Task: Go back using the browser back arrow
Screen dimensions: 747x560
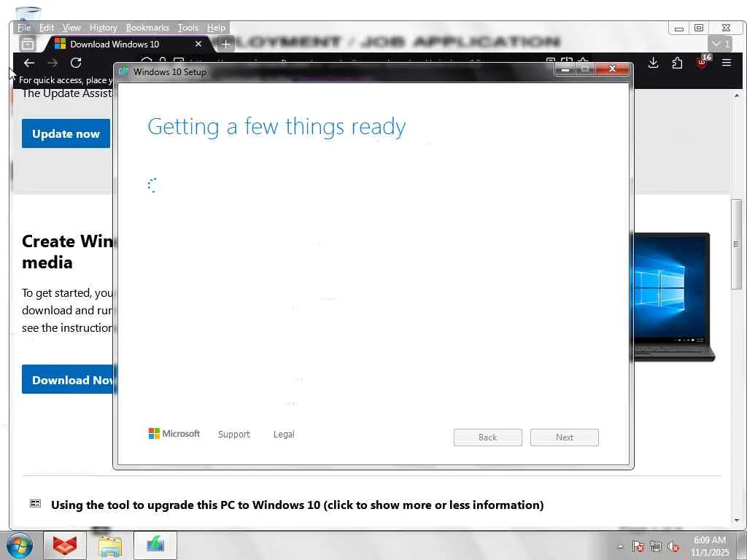Action: tap(29, 63)
